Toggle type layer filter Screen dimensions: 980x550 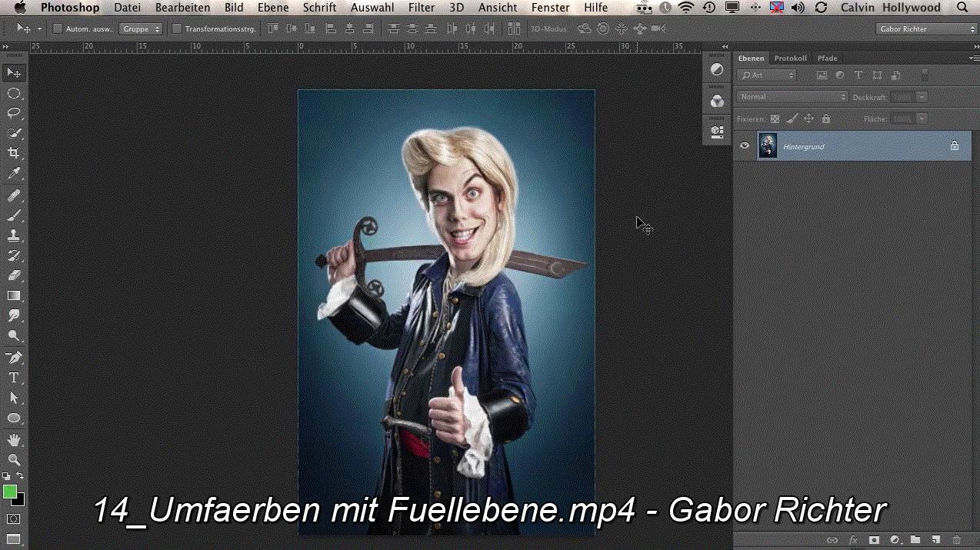[x=858, y=75]
